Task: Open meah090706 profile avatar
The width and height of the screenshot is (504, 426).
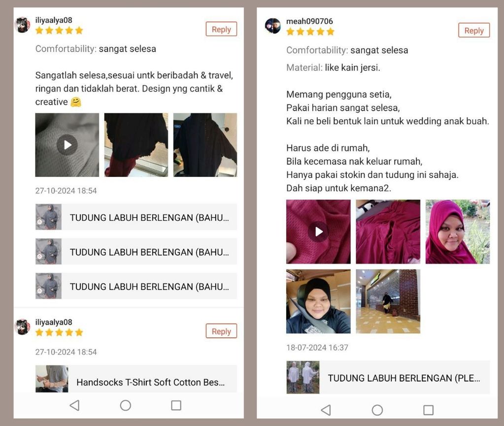Action: click(272, 26)
